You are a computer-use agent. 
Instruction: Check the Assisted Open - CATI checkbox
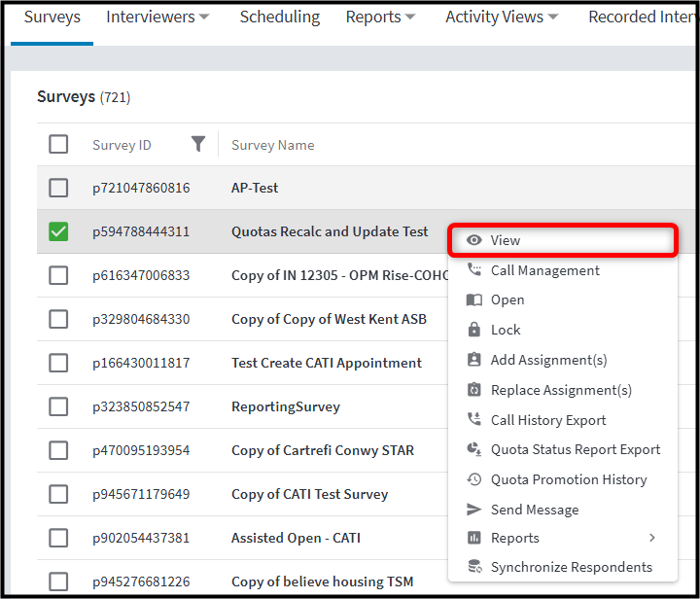point(58,538)
